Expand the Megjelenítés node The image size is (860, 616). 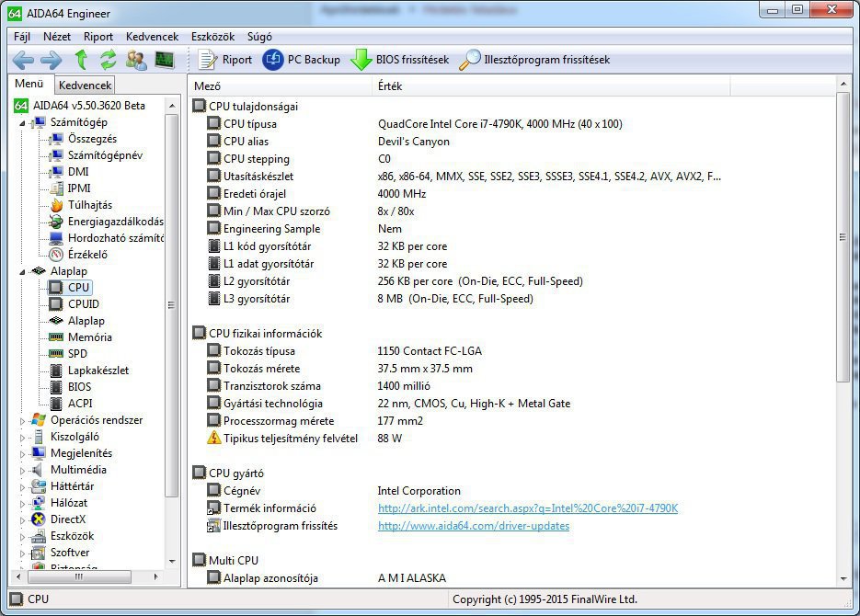pyautogui.click(x=22, y=454)
